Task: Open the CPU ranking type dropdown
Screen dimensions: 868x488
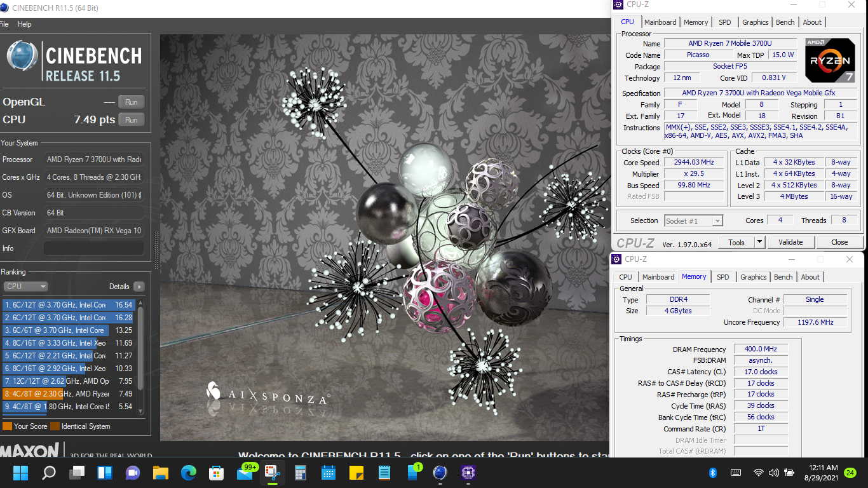Action: tap(25, 287)
